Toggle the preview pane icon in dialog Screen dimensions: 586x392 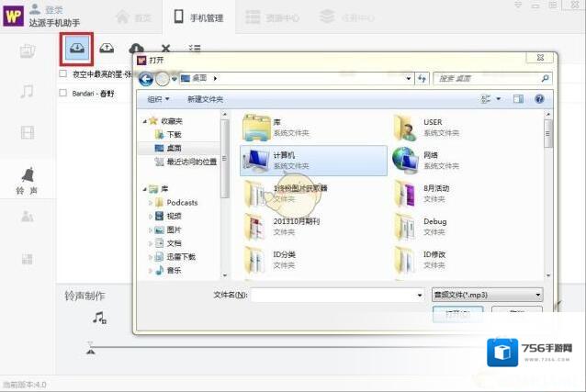click(517, 98)
